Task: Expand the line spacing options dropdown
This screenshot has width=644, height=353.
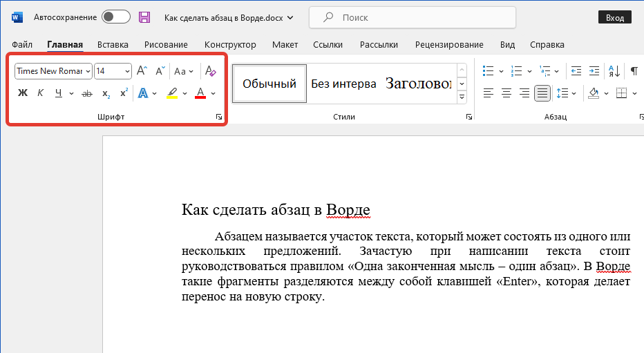Action: tap(574, 93)
